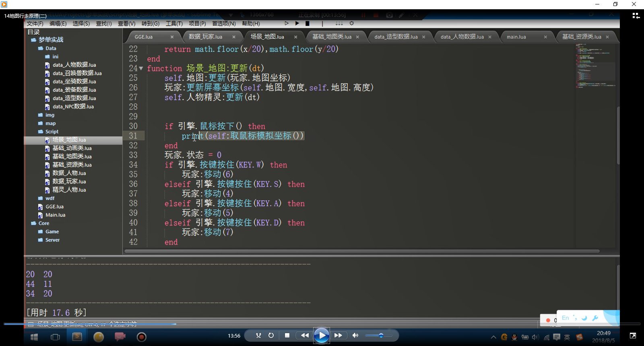Click the solid run triangle in toolbar

297,23
